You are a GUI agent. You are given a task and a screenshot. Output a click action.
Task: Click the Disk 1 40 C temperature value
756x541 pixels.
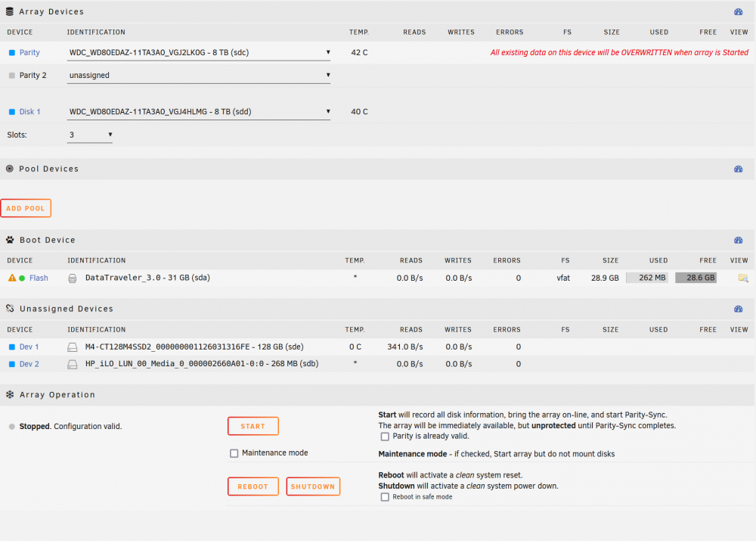[x=359, y=112]
